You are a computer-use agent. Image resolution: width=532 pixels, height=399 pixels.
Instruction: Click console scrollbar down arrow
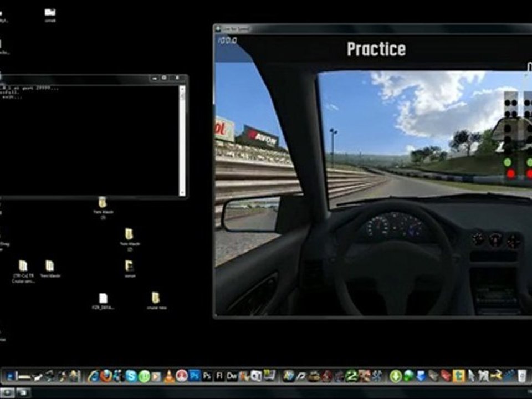point(182,192)
